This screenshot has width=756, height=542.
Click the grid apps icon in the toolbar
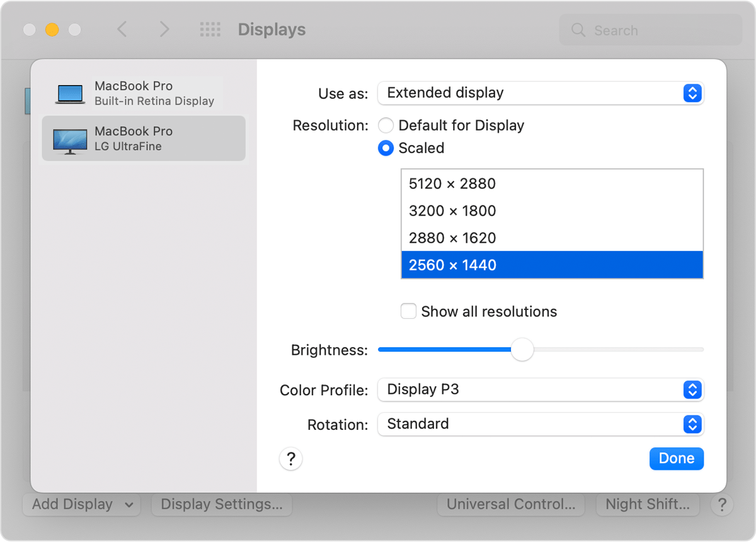point(210,29)
